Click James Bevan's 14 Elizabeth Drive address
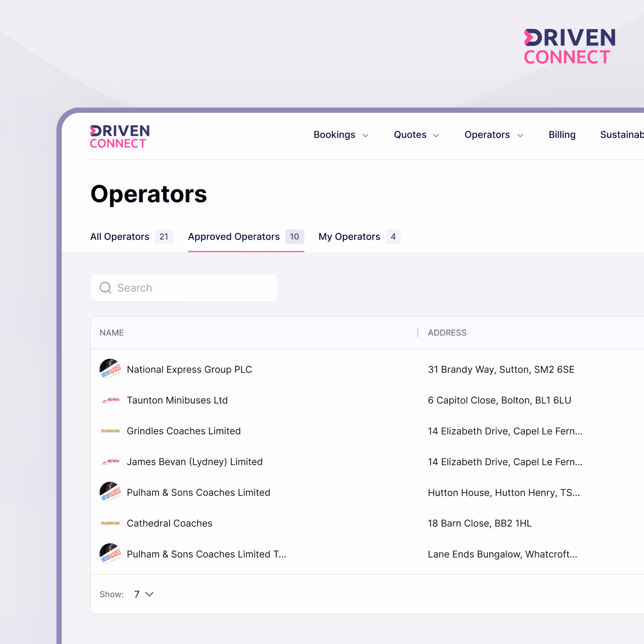The image size is (644, 644). [505, 462]
